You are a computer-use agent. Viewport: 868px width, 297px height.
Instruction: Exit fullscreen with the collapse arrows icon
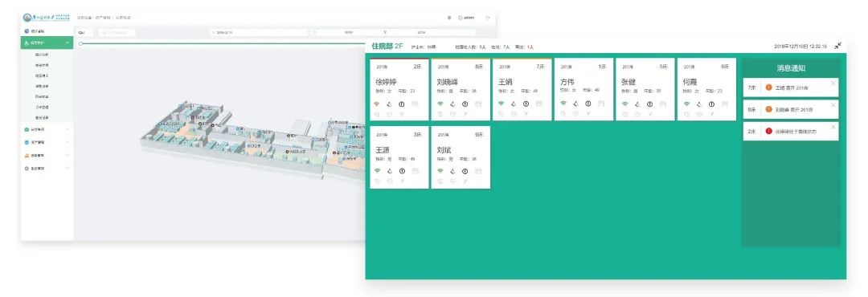838,46
